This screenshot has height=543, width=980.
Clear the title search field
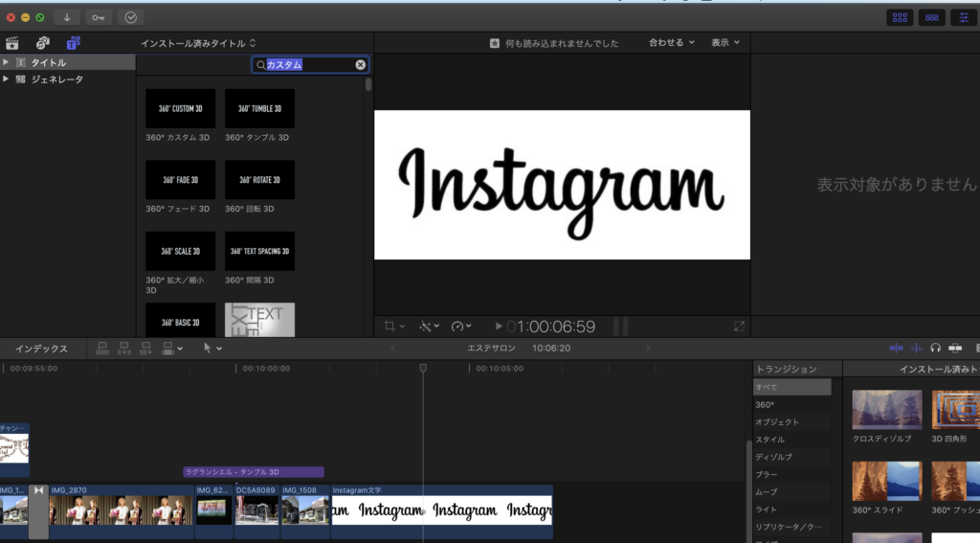[x=361, y=64]
